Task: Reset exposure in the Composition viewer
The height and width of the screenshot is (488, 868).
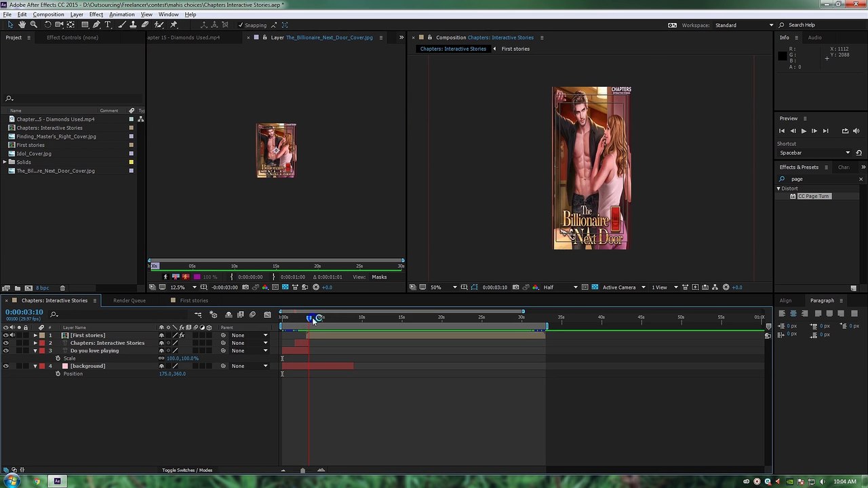Action: pyautogui.click(x=726, y=287)
